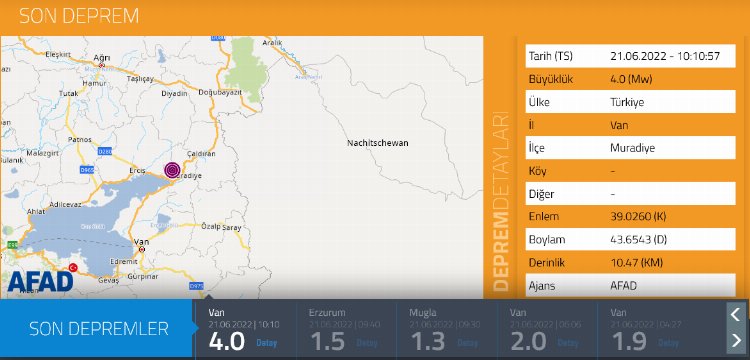Click the Köy field label
Screen dimensions: 750x360
point(538,171)
